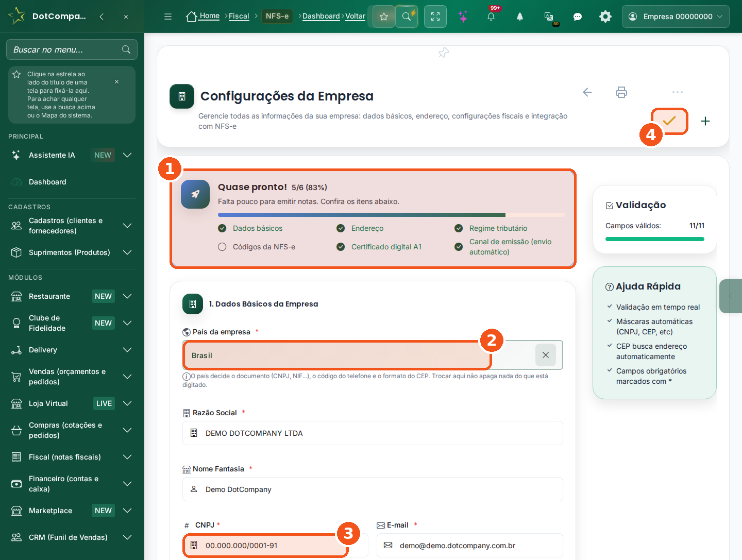The height and width of the screenshot is (560, 742).
Task: Open the three-dots more options menu
Action: tap(678, 92)
